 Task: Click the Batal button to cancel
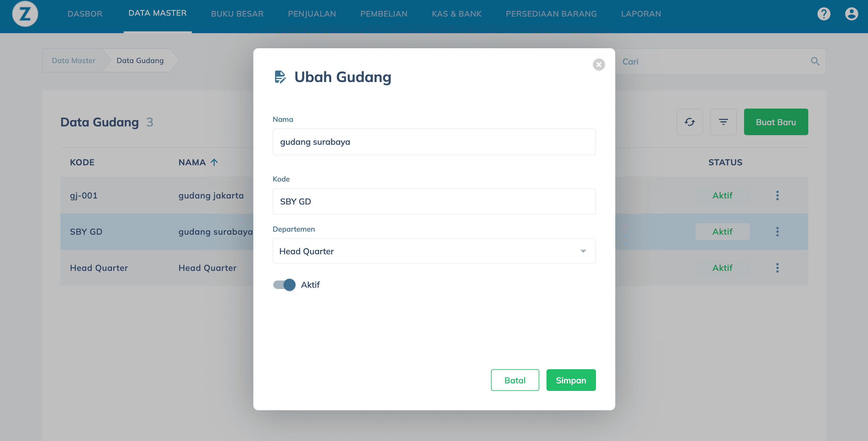tap(515, 380)
